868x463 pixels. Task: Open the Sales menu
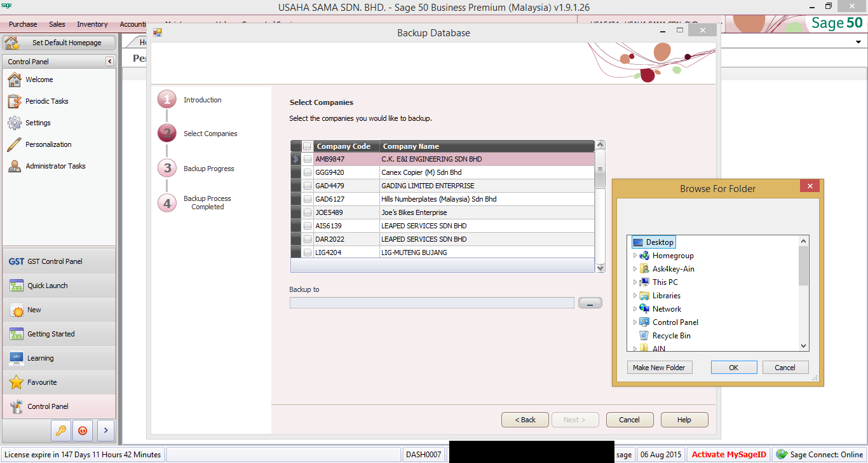pyautogui.click(x=57, y=24)
